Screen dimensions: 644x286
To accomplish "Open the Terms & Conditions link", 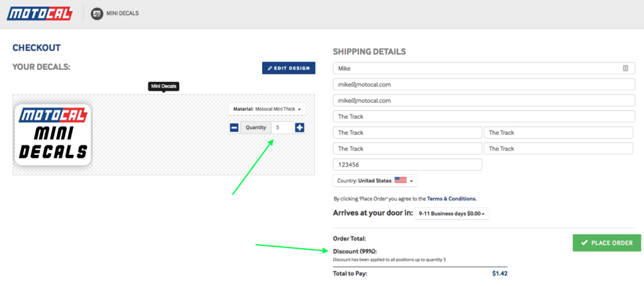I will point(452,198).
